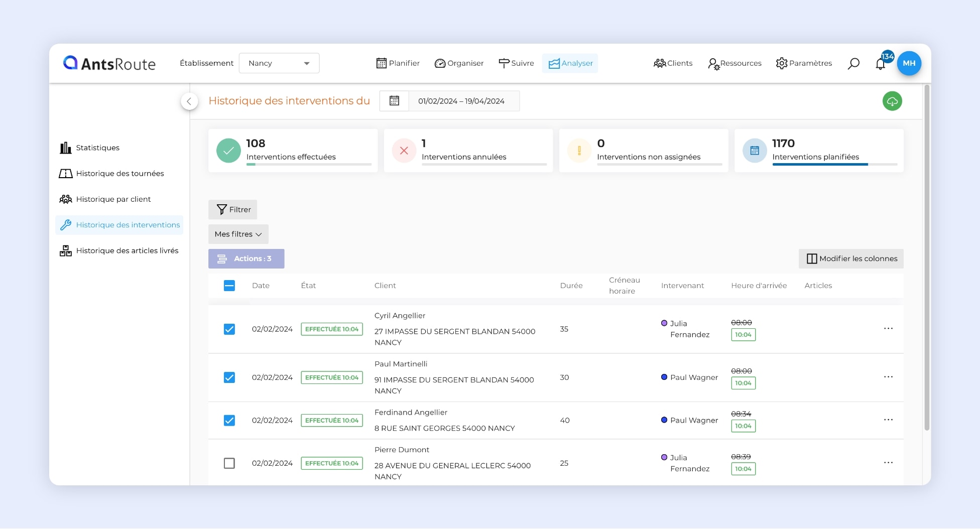Check the Pierre Dumont row checkbox
The width and height of the screenshot is (980, 529).
coord(229,463)
